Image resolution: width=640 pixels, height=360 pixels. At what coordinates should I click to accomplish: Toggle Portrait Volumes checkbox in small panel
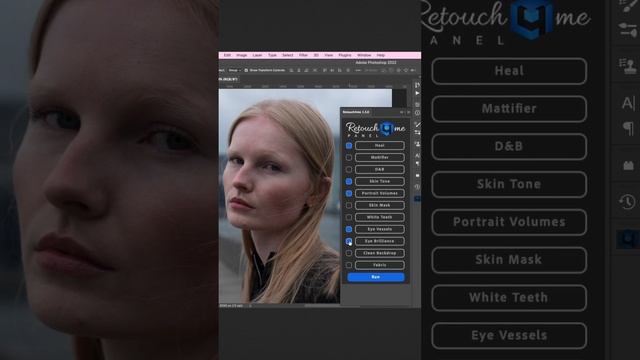click(x=349, y=193)
